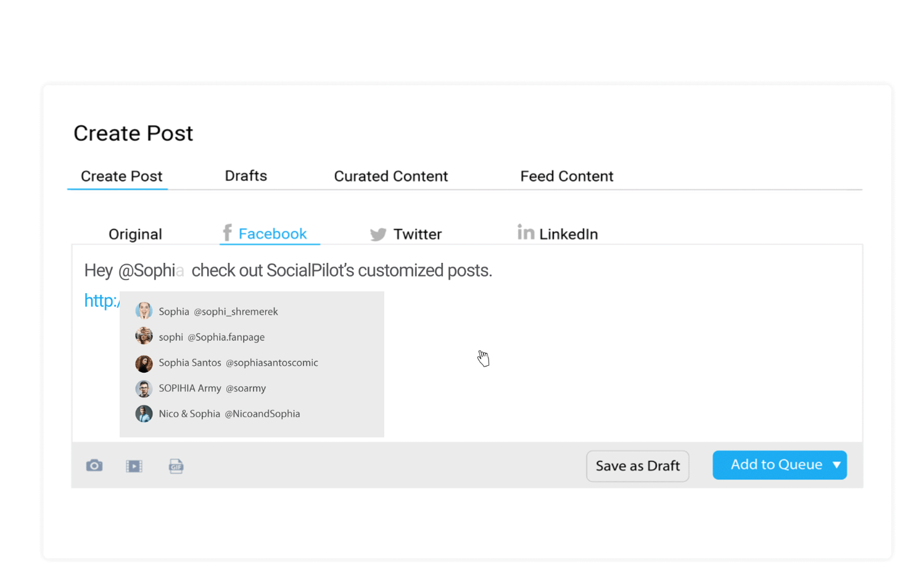Click the http link in post text
924x588 pixels.
(101, 300)
